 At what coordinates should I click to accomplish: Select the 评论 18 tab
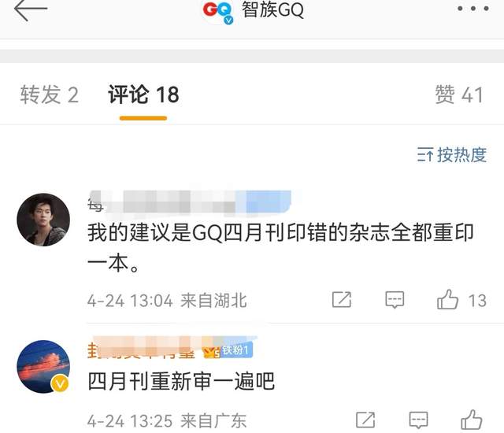tap(143, 94)
